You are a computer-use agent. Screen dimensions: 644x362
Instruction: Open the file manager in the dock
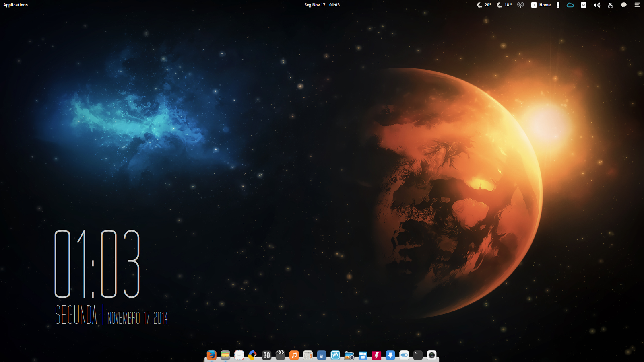click(x=225, y=355)
